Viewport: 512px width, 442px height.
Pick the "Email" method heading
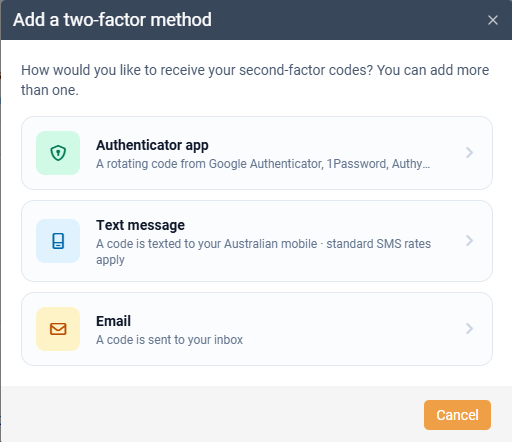(113, 321)
